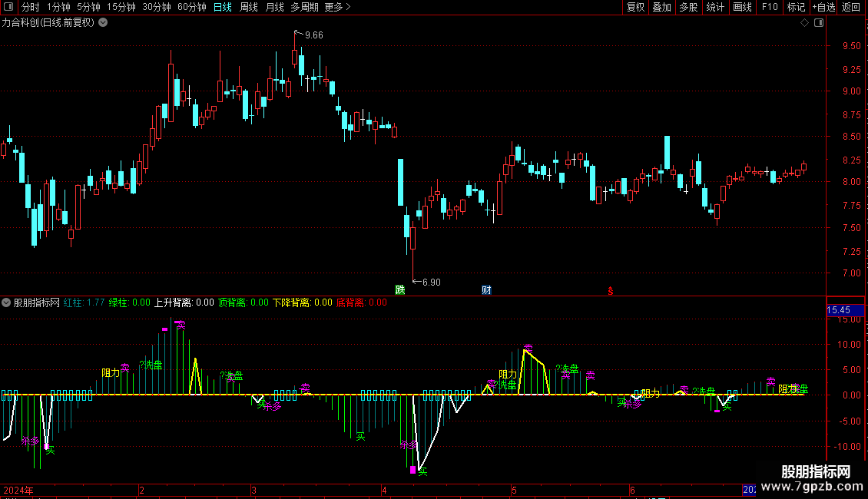Click the 上升背离: 0.00 value

(184, 302)
